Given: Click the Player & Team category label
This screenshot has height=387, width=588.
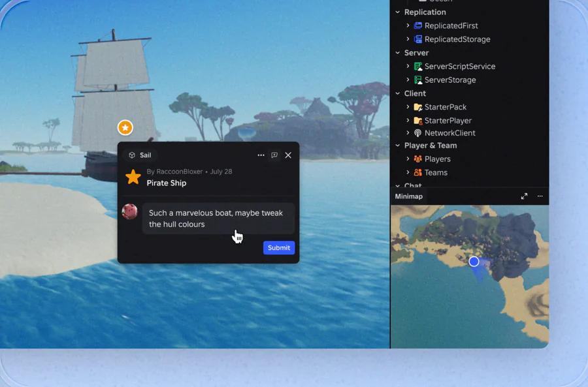Looking at the screenshot, I should coord(431,146).
